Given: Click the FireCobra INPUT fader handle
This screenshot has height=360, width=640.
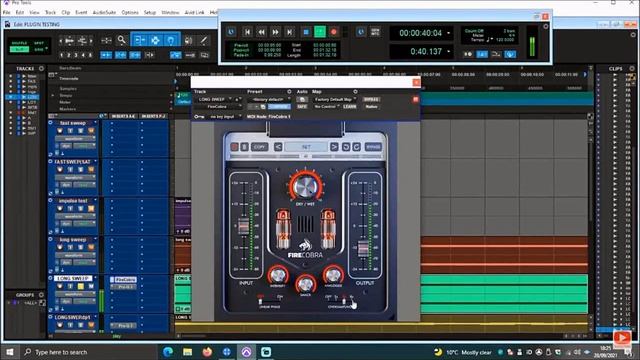Looking at the screenshot, I should [x=244, y=226].
